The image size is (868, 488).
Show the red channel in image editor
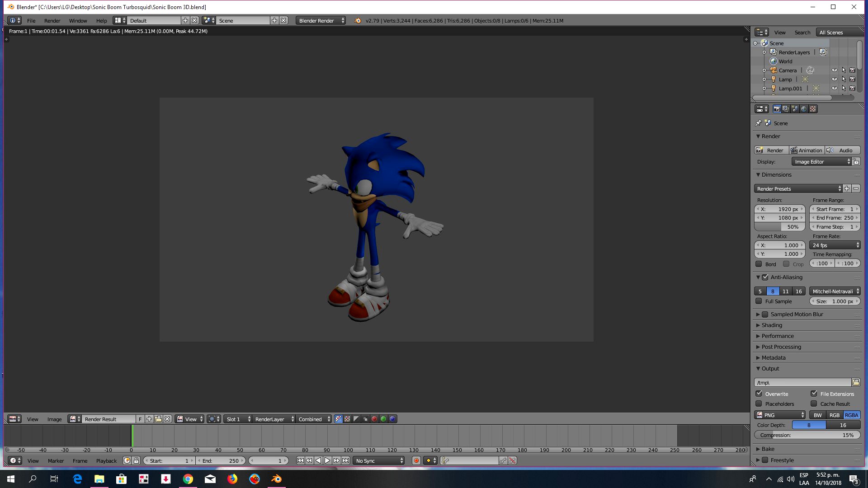pyautogui.click(x=374, y=419)
